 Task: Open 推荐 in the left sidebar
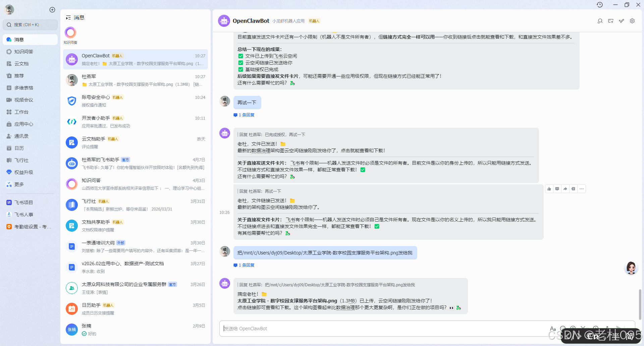(x=30, y=76)
